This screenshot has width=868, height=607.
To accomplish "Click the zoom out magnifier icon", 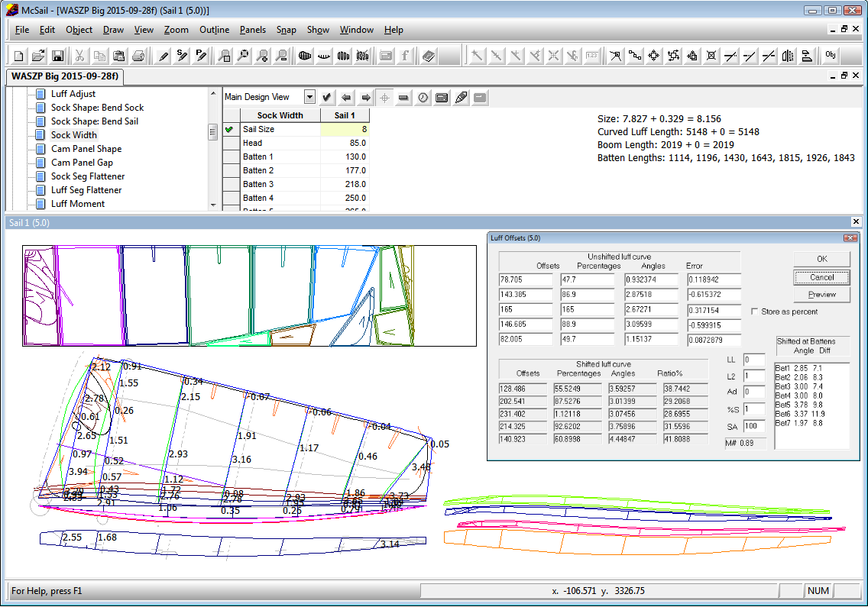I will click(x=282, y=56).
